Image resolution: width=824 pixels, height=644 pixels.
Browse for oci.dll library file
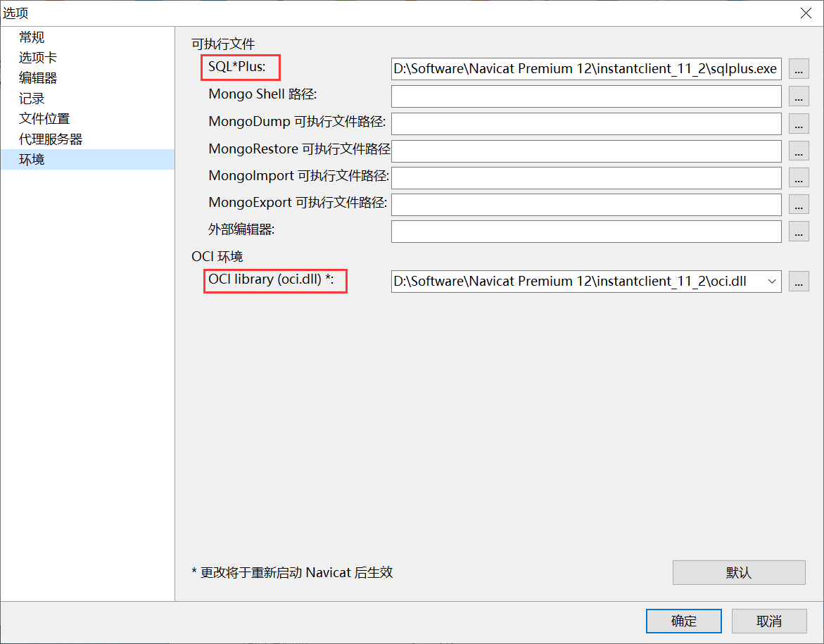tap(798, 282)
